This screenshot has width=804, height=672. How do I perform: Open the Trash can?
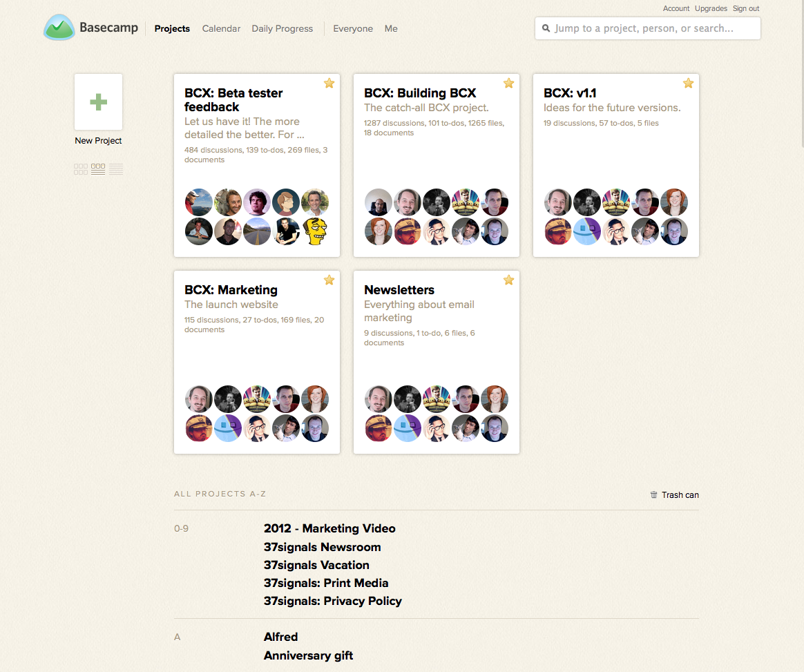674,495
